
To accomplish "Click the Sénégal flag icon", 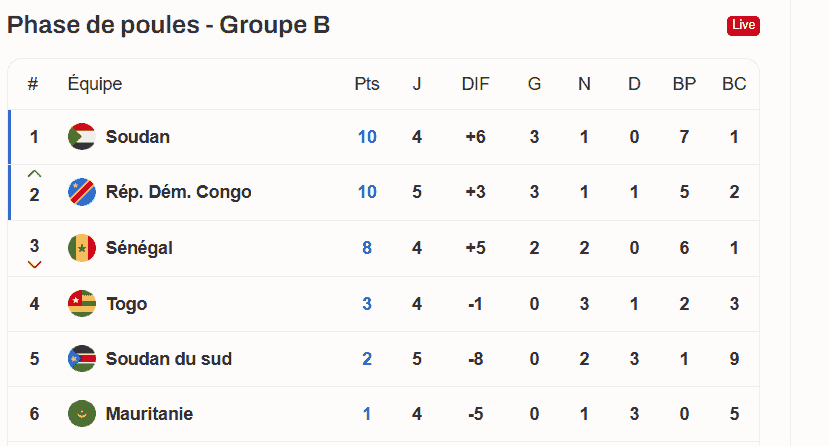I will click(x=82, y=248).
